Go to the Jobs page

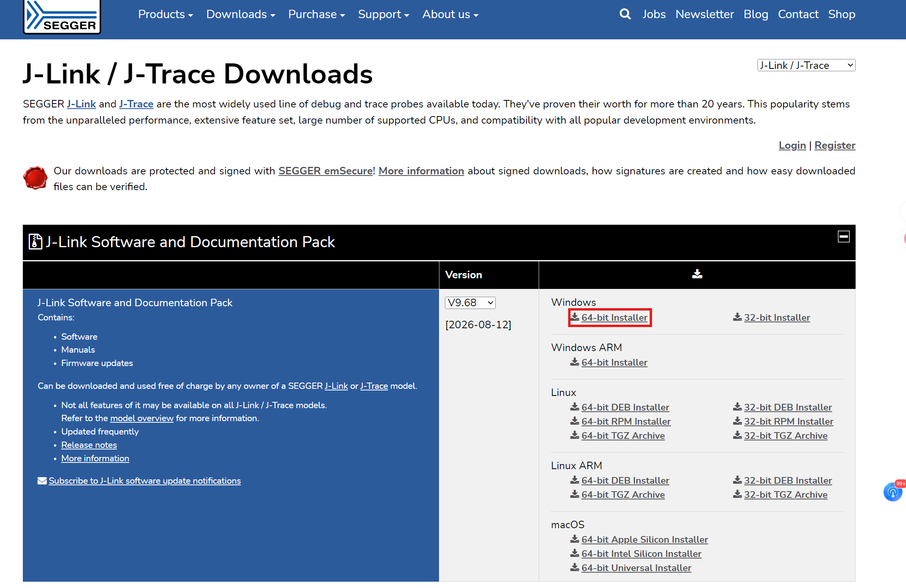pos(654,14)
